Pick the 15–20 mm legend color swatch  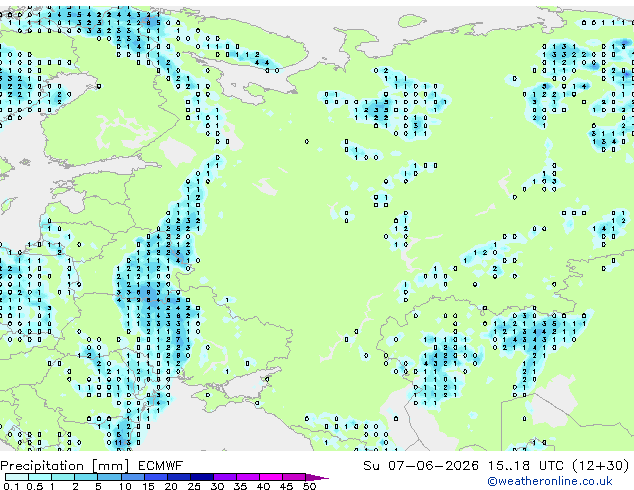coord(155,477)
